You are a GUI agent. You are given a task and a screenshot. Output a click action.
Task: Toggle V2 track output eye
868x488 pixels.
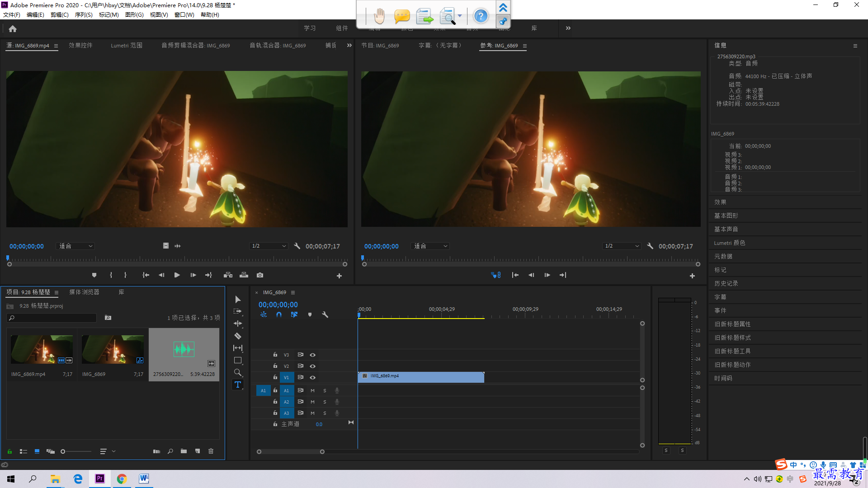point(312,366)
